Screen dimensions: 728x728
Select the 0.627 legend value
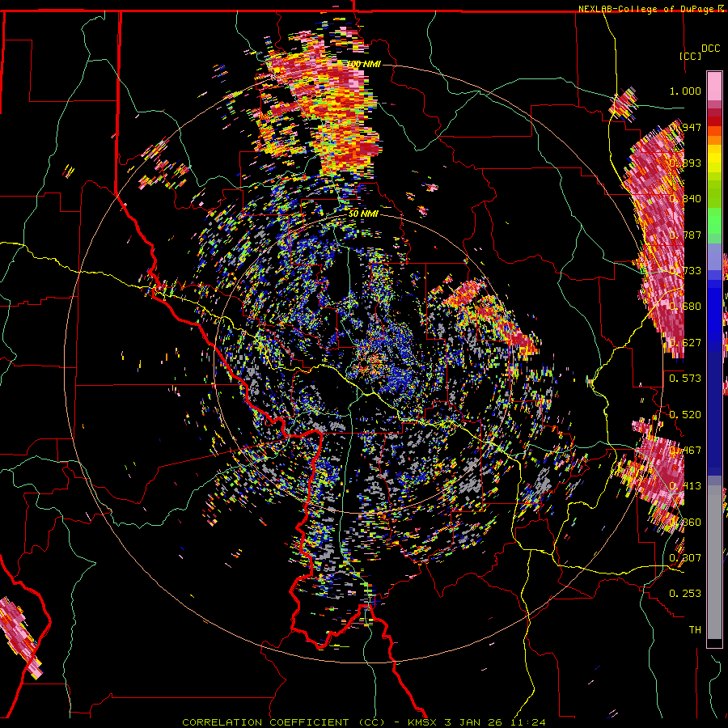pyautogui.click(x=685, y=343)
